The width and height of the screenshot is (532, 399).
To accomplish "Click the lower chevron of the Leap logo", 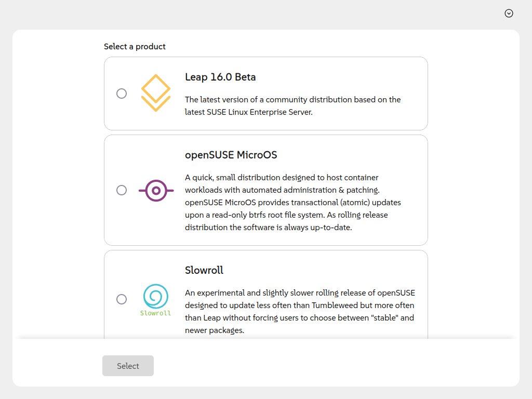I will (x=156, y=104).
